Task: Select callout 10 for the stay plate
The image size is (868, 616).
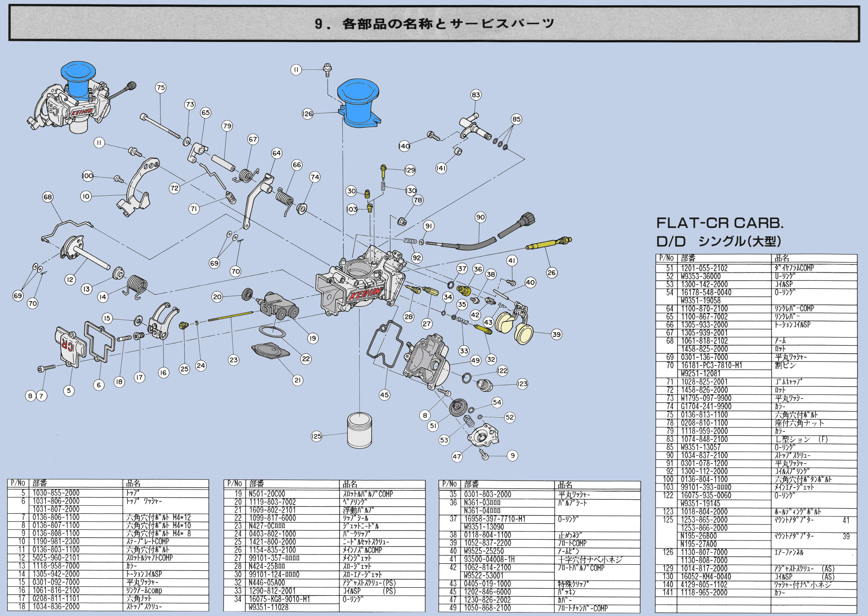Action: [x=86, y=196]
